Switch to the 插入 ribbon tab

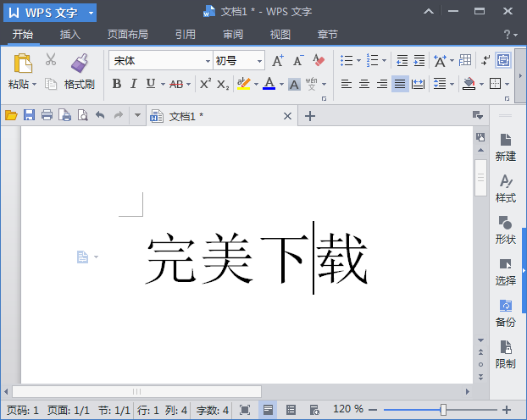click(70, 35)
